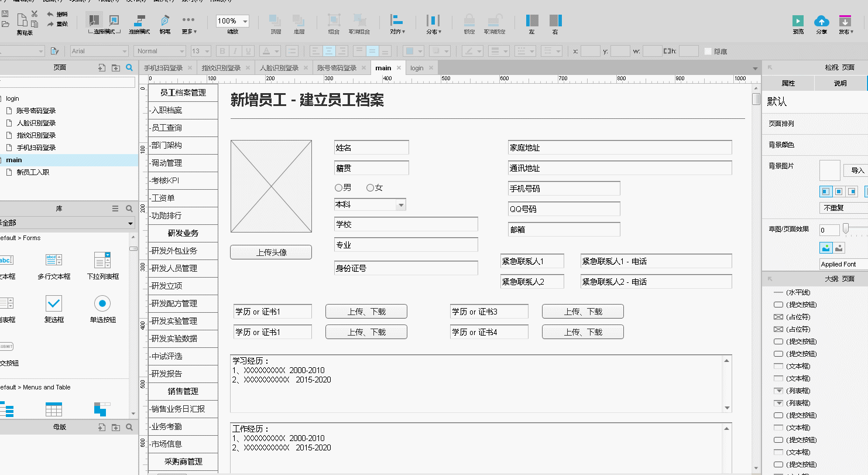868x475 pixels.
Task: Select the Pen (钢笔) tool
Action: coord(165,21)
